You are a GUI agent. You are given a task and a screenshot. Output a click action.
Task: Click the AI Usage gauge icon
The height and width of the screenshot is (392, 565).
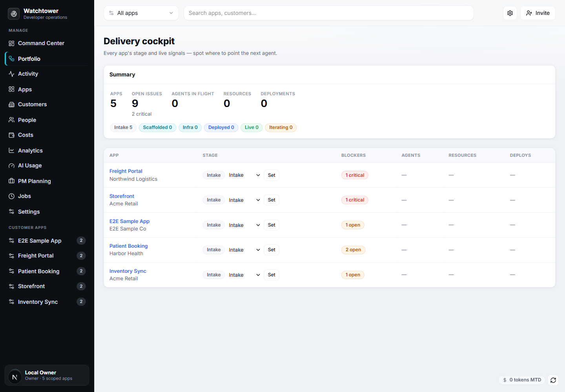(x=11, y=165)
